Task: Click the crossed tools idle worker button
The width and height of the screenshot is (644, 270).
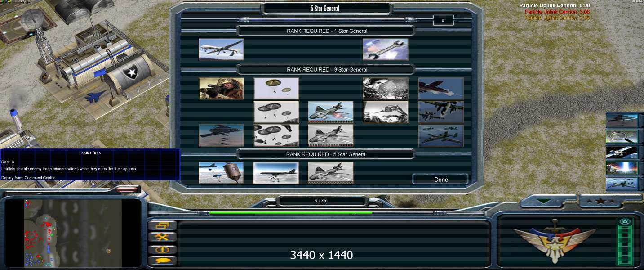Action: tap(162, 237)
